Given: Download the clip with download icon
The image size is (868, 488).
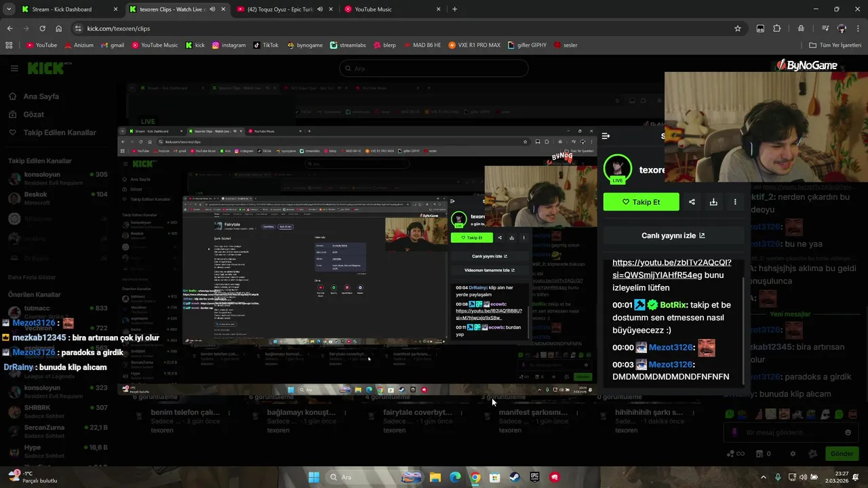Looking at the screenshot, I should click(713, 202).
